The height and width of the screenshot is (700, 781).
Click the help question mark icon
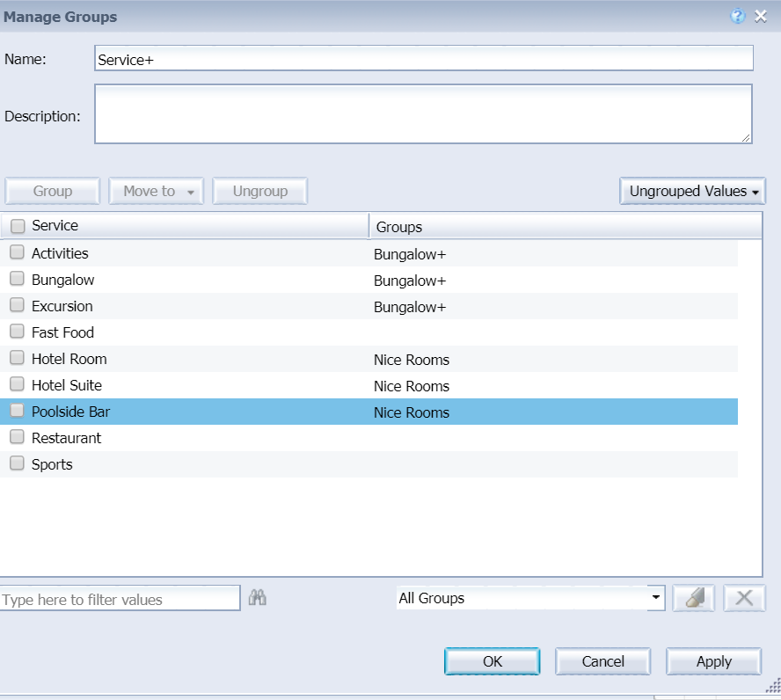pos(738,16)
